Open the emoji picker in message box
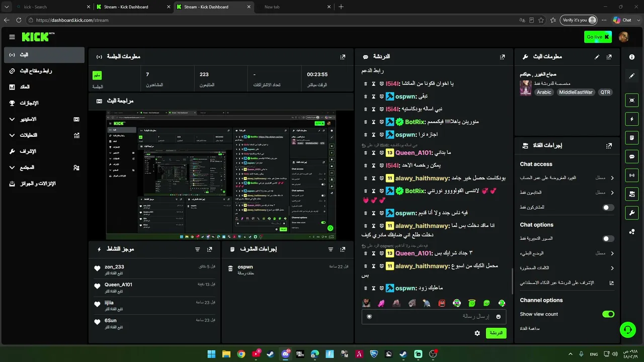The height and width of the screenshot is (362, 644). pyautogui.click(x=499, y=316)
